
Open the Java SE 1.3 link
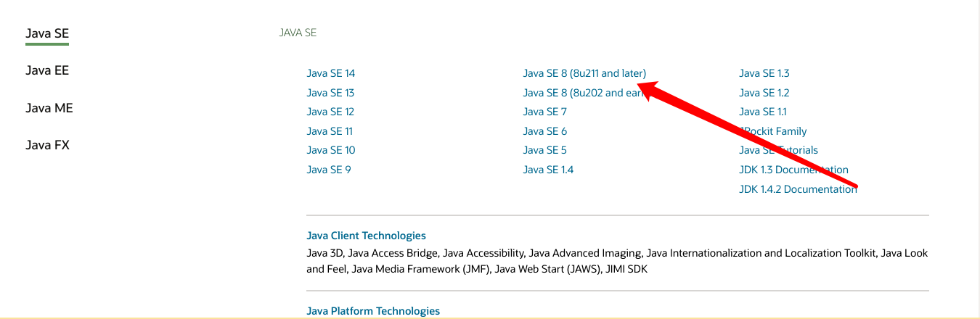coord(764,73)
